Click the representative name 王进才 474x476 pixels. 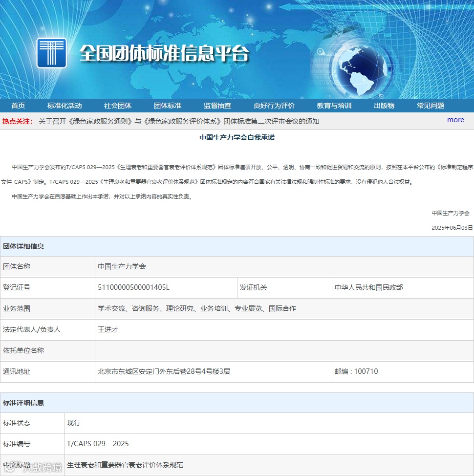108,329
